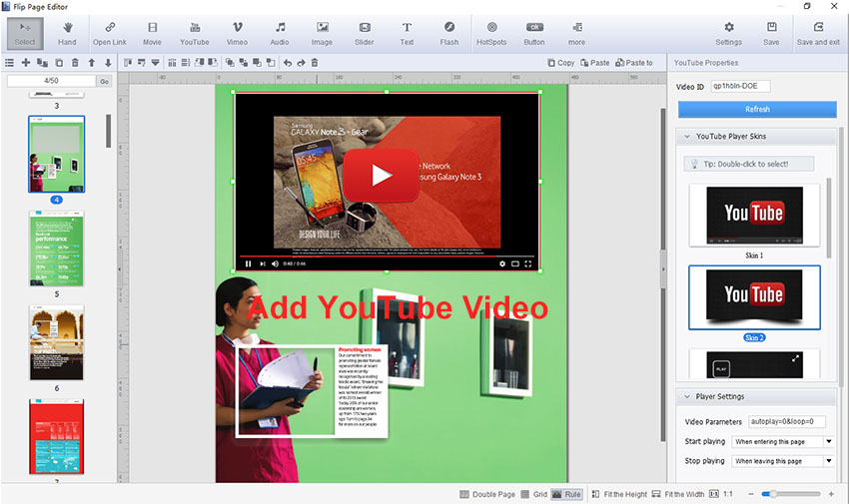Click the video fullscreen icon
The width and height of the screenshot is (849, 504).
pos(528,263)
